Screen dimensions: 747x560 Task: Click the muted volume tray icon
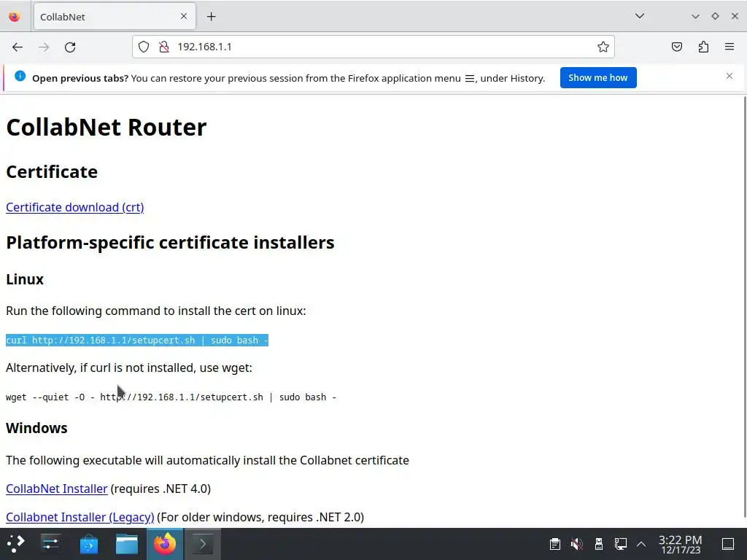pyautogui.click(x=576, y=544)
